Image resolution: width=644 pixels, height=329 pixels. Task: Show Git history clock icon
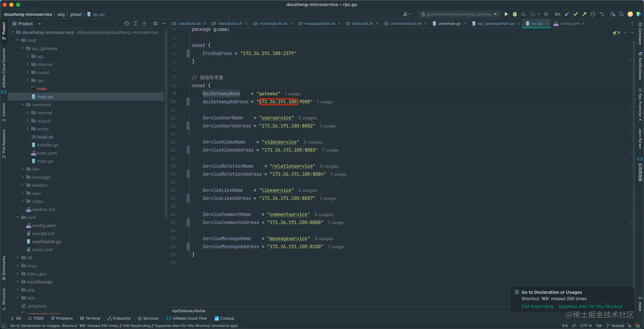click(593, 14)
